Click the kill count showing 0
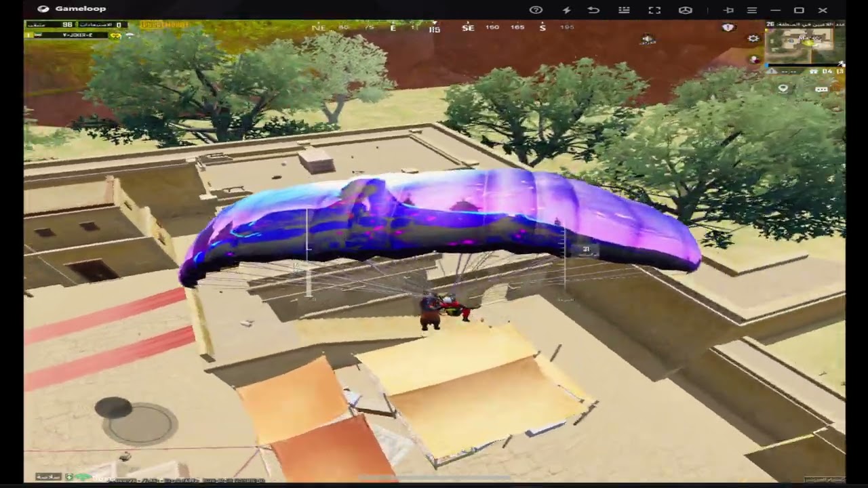 tap(119, 25)
